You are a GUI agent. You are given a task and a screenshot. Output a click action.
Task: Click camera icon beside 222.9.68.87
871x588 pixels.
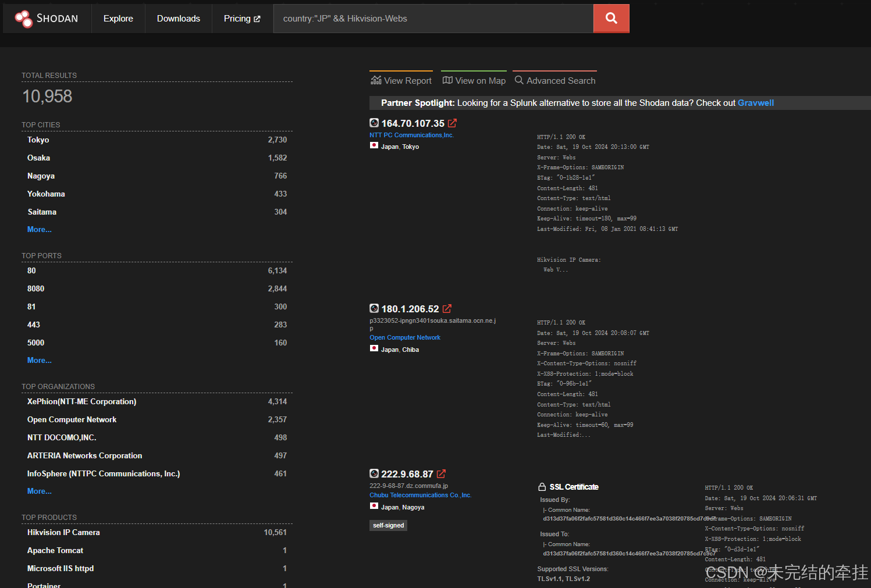(x=374, y=473)
